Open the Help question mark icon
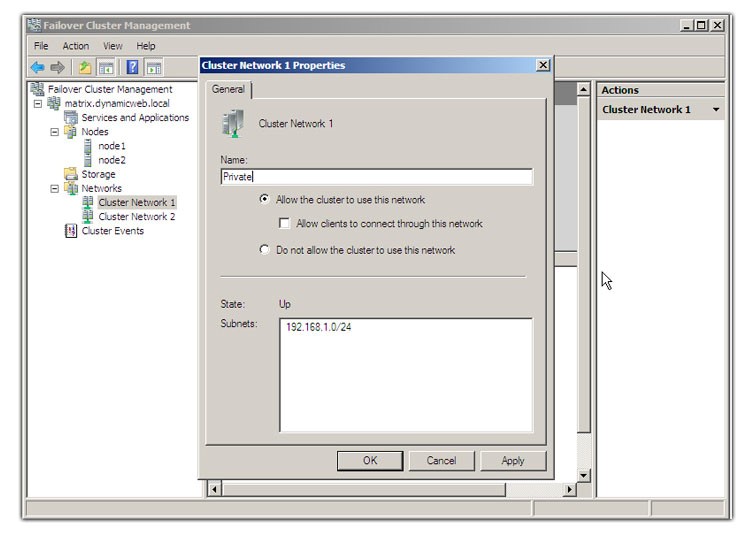The height and width of the screenshot is (535, 747). (132, 68)
